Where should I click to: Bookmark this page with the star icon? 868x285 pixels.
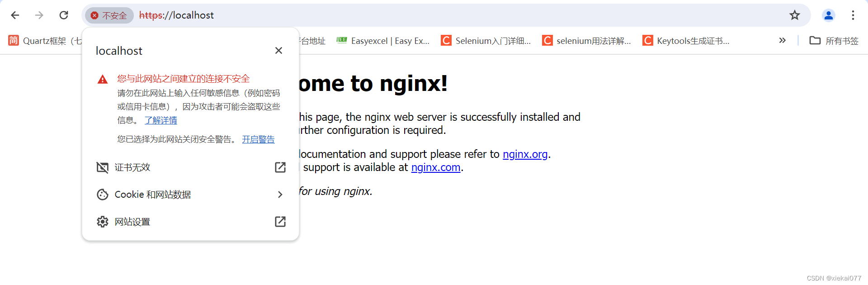(795, 15)
